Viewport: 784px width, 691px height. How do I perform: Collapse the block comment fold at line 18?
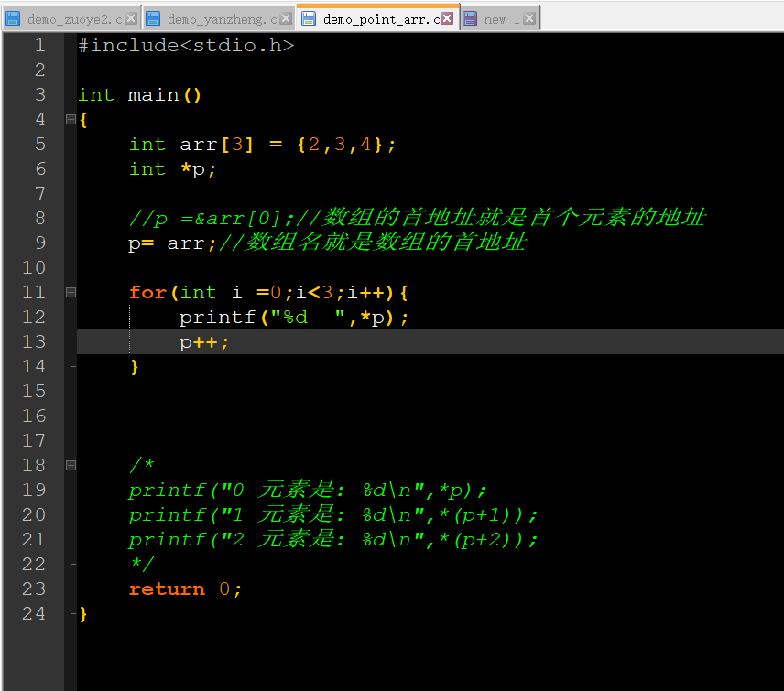(x=71, y=465)
